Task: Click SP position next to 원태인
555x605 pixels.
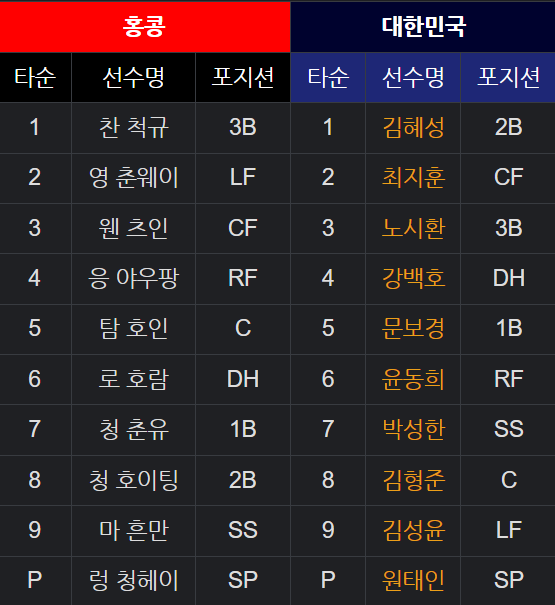Action: (508, 580)
